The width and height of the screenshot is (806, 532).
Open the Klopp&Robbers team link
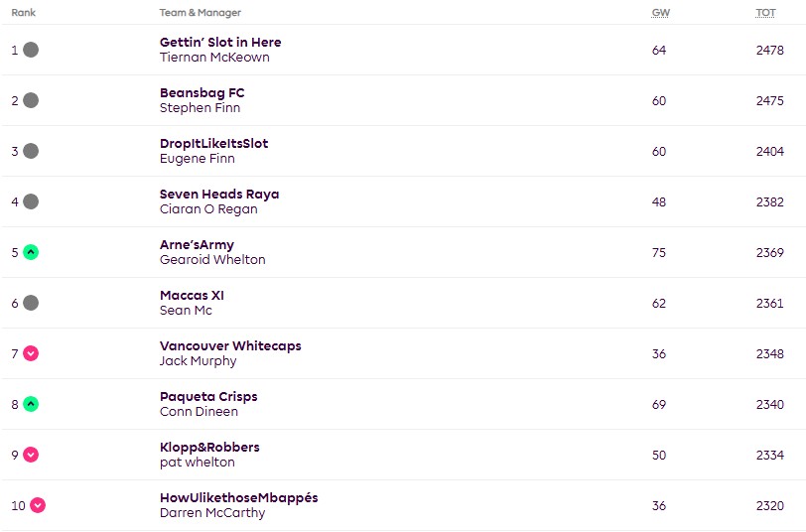(x=209, y=448)
